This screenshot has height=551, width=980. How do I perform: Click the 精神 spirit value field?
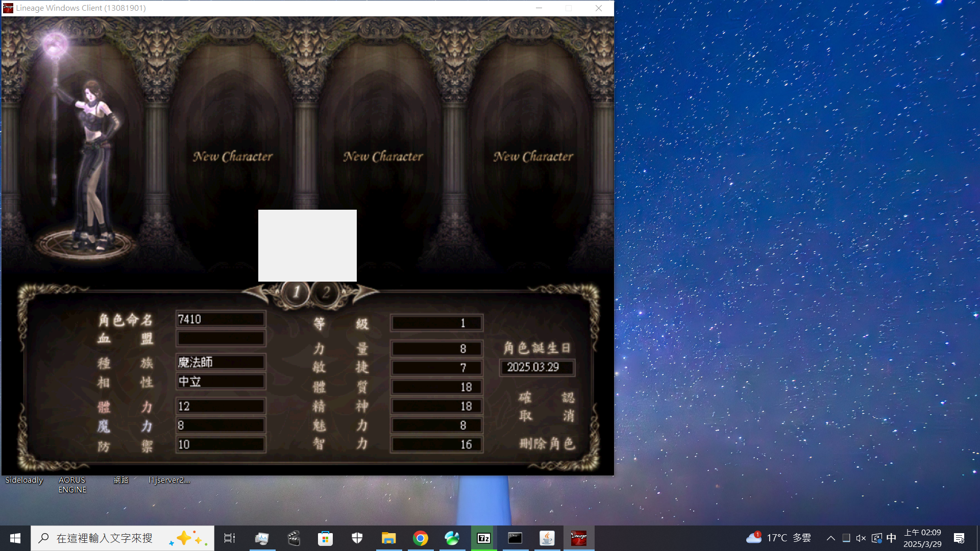(x=436, y=406)
